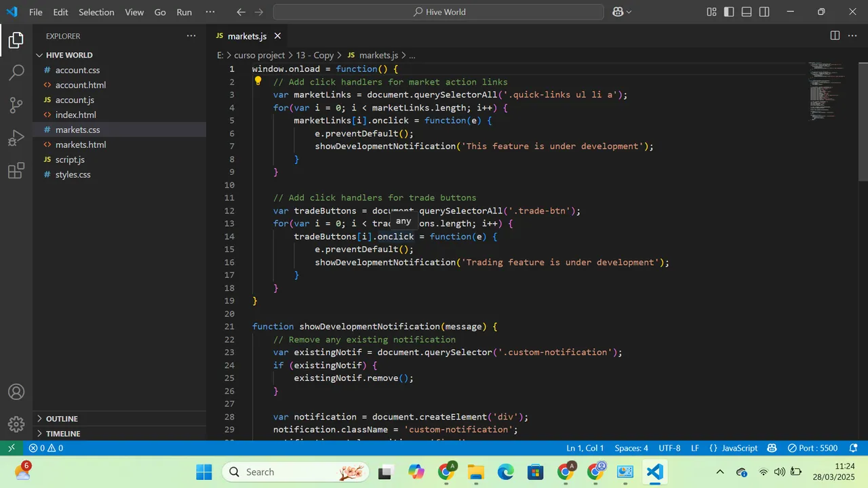Go back with the navigation arrow
Viewport: 868px width, 488px height.
[x=241, y=12]
